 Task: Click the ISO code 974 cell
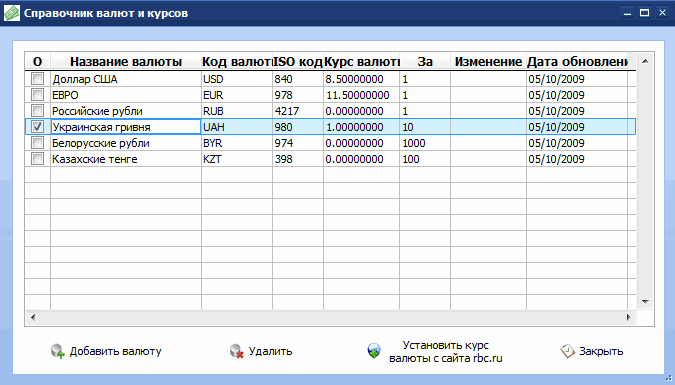point(298,143)
